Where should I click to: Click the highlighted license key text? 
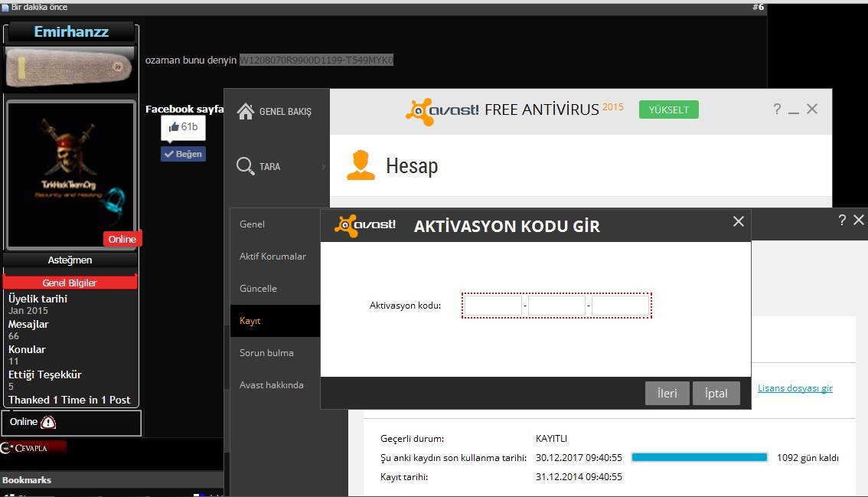pyautogui.click(x=316, y=60)
